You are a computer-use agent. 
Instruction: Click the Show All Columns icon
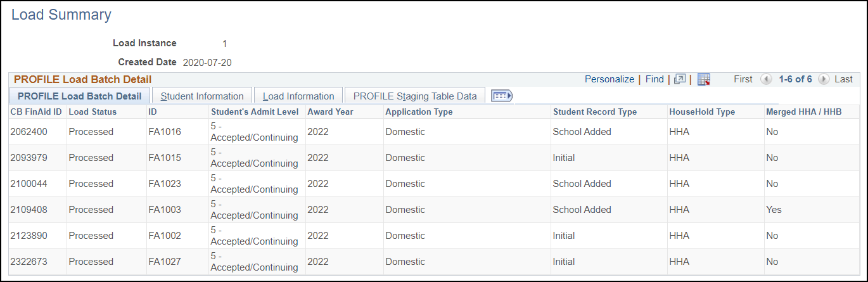(501, 96)
